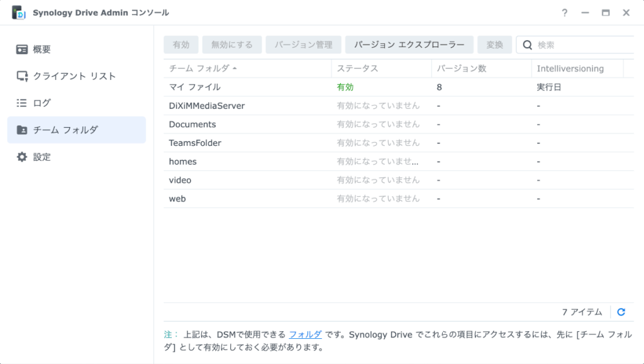Open help via the question mark icon
This screenshot has height=364, width=644.
point(565,13)
